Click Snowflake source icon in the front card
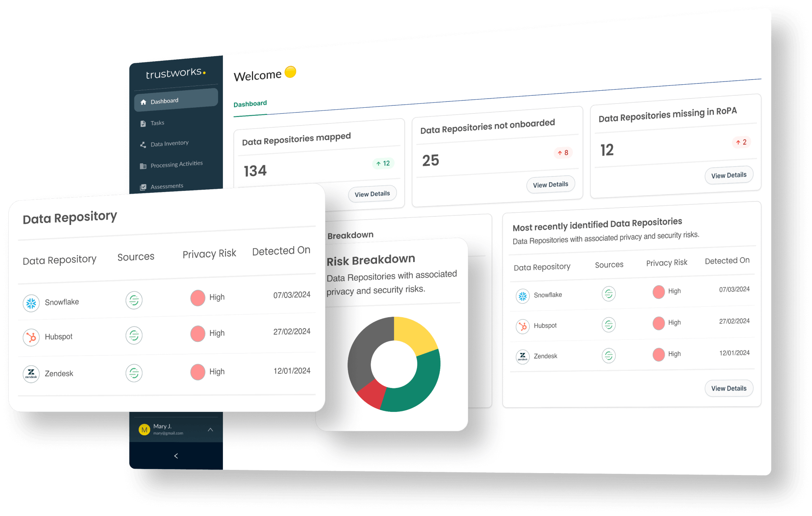812x516 pixels. coord(134,300)
